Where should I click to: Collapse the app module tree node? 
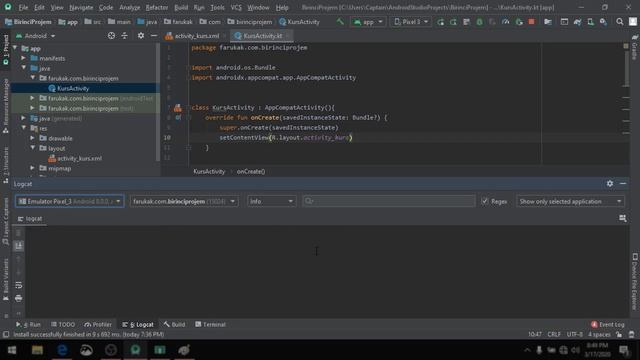coord(16,48)
